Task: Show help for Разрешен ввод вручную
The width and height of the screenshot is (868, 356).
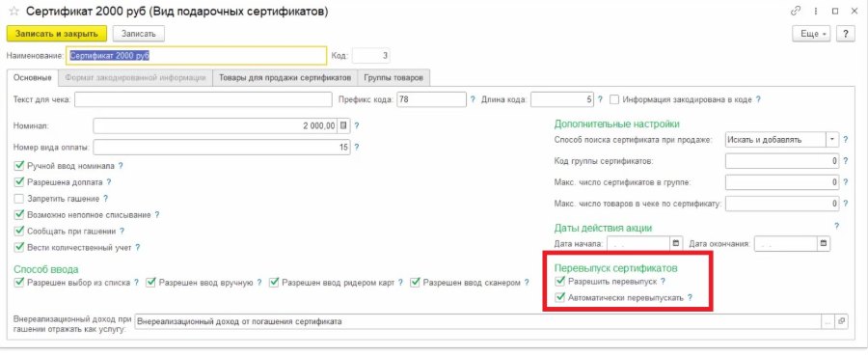Action: 259,283
